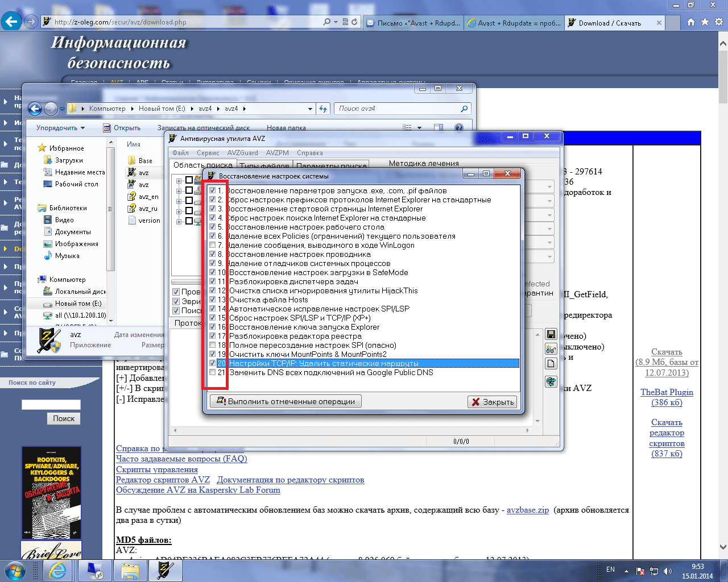Open the Explorer address bar history dropdown

[x=310, y=109]
